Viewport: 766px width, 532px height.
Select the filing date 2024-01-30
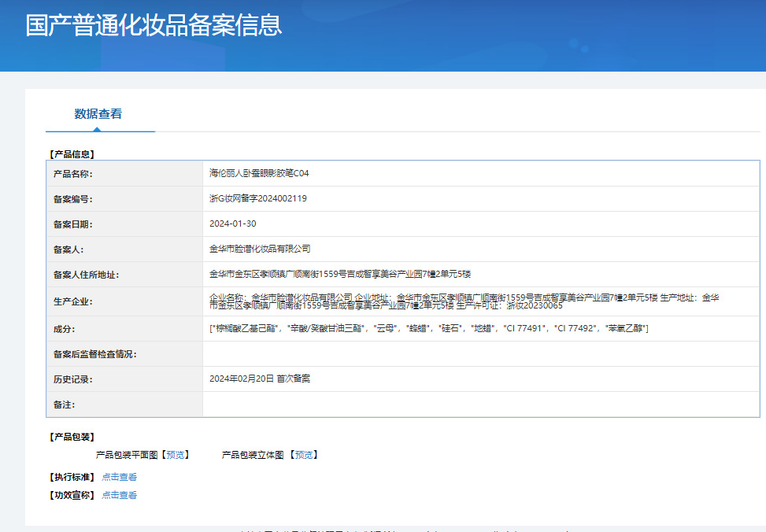click(232, 224)
